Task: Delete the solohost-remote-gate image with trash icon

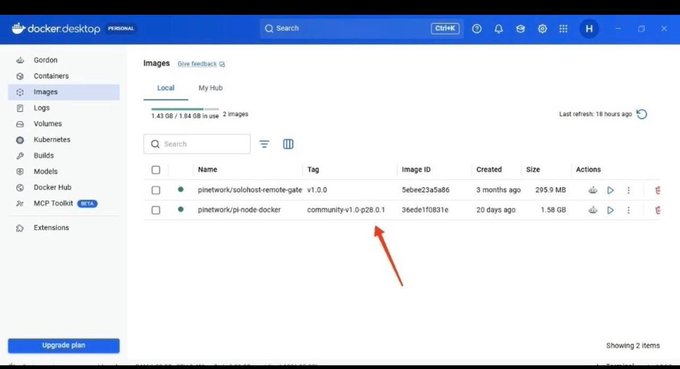Action: click(657, 190)
